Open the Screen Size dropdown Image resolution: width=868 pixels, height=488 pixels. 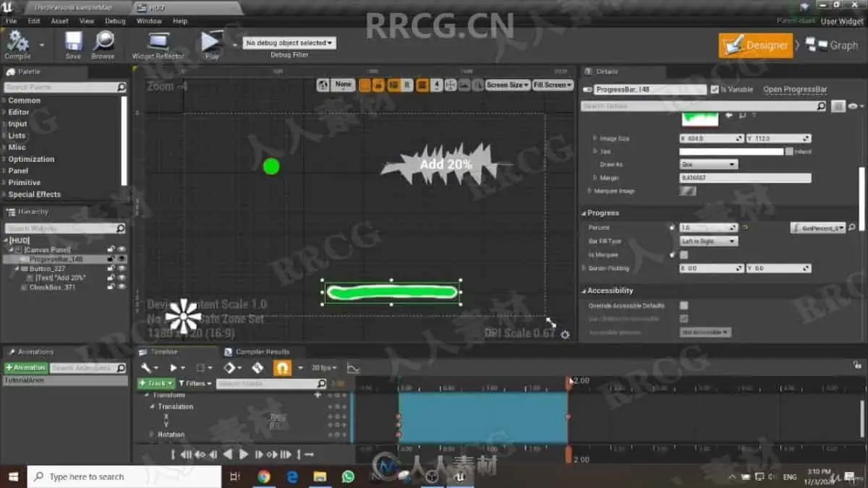coord(508,85)
